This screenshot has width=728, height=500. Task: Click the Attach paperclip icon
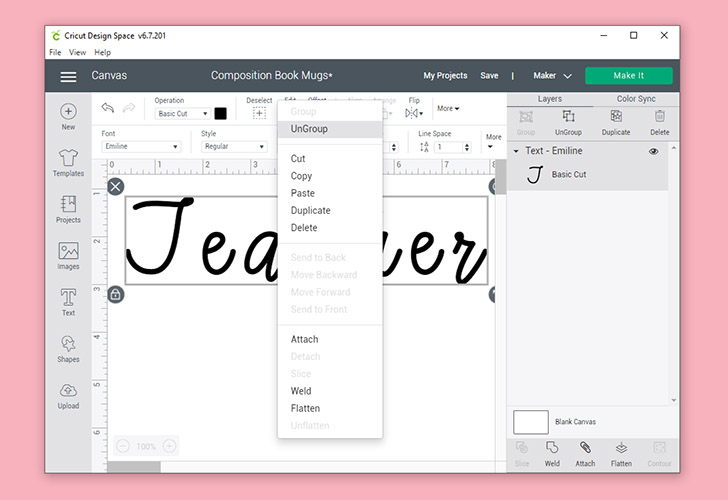[x=585, y=448]
